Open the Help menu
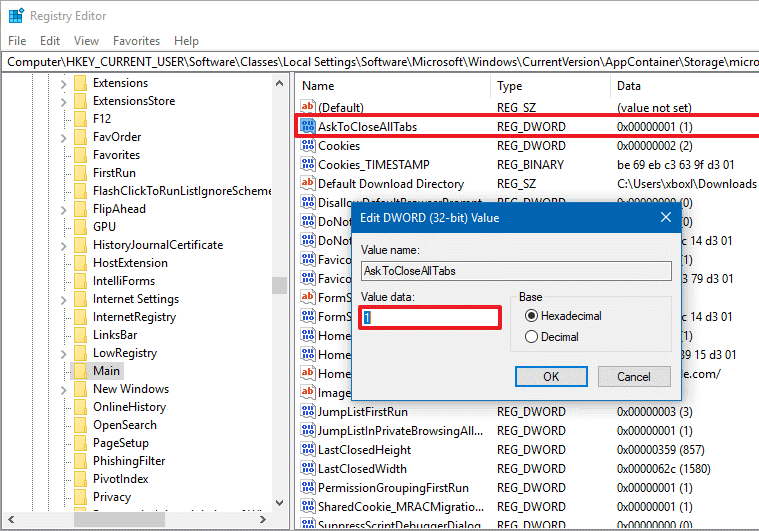759x531 pixels. point(186,41)
